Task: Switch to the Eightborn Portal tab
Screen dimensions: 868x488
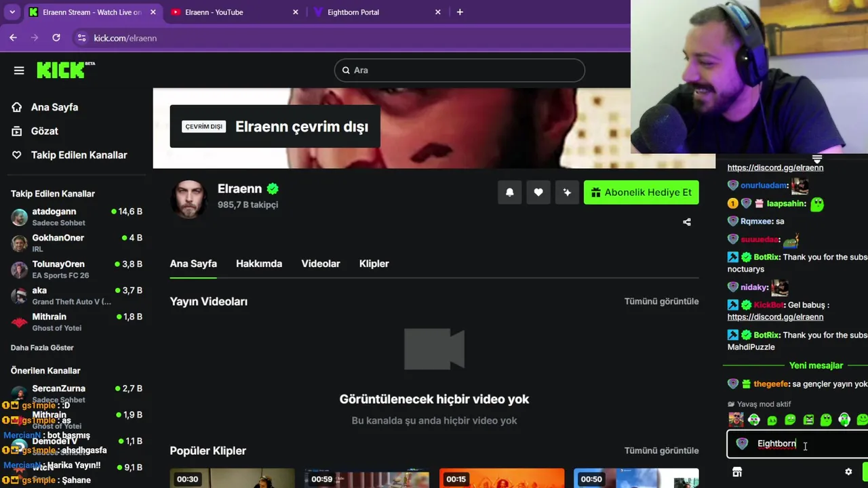Action: pos(376,12)
